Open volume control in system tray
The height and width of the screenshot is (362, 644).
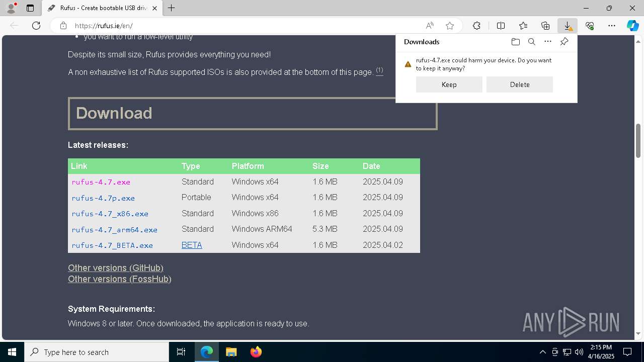coord(579,352)
